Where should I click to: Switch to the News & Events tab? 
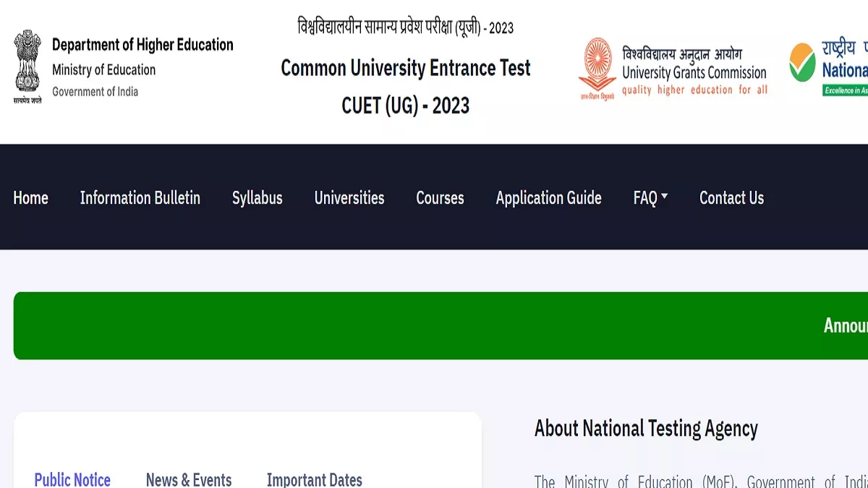(x=189, y=479)
